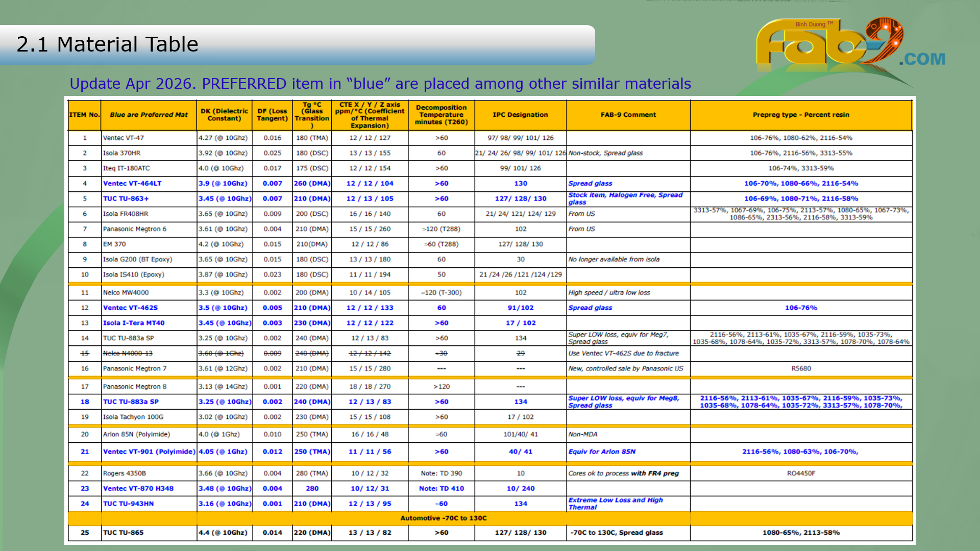Click the ITEM No. column header
Image resolution: width=980 pixels, height=551 pixels.
(84, 115)
